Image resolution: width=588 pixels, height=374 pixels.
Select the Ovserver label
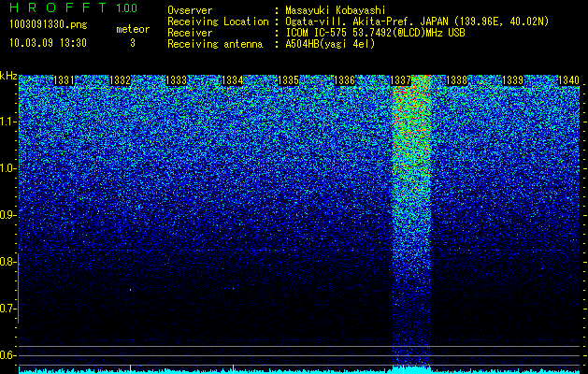(x=190, y=10)
